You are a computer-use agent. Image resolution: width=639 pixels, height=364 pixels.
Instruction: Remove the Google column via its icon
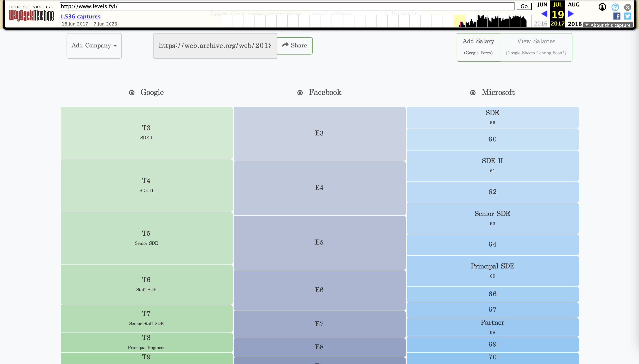pos(132,93)
